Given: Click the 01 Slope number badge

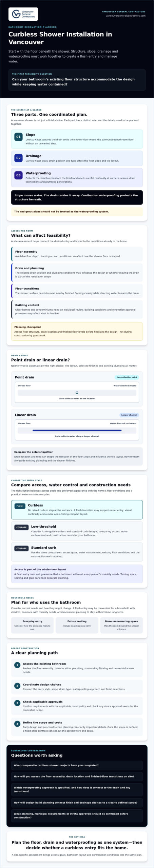Looking at the screenshot, I should tap(18, 137).
